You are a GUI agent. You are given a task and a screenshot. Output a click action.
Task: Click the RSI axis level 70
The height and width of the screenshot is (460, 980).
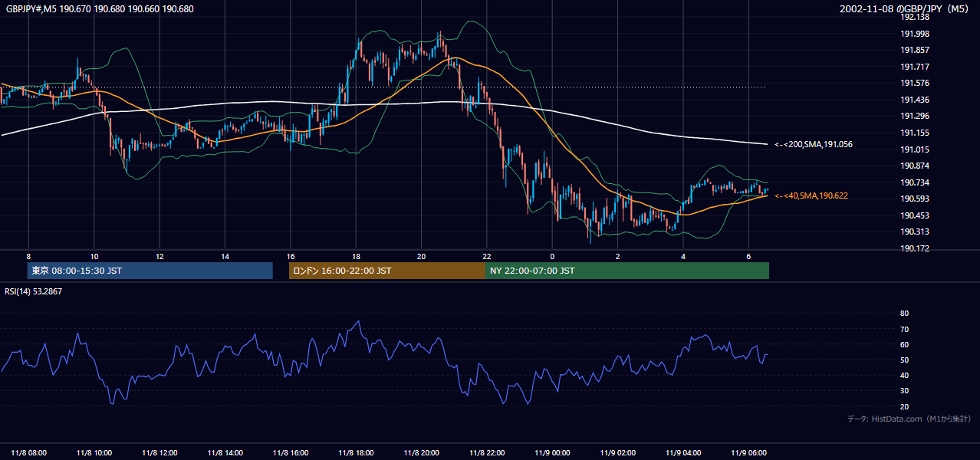[904, 329]
